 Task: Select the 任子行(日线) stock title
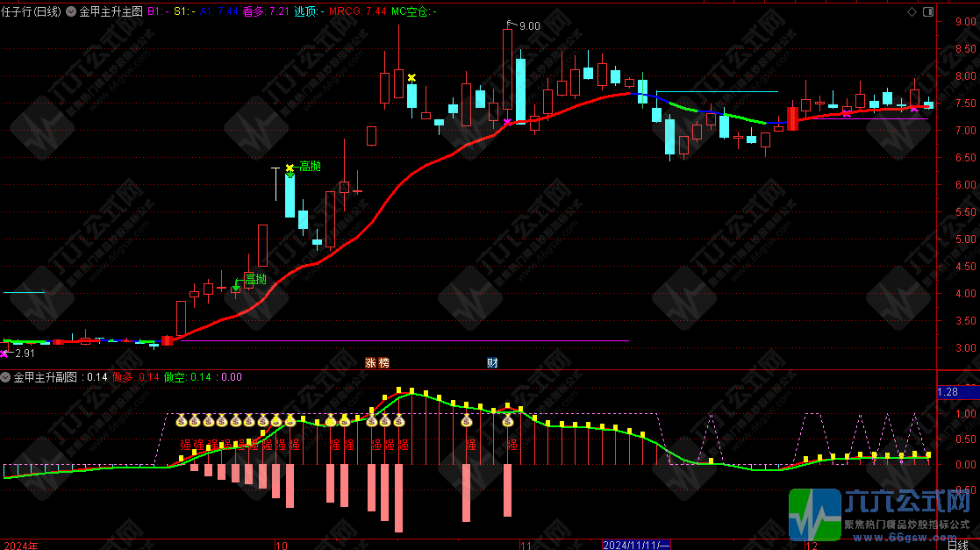tap(31, 11)
